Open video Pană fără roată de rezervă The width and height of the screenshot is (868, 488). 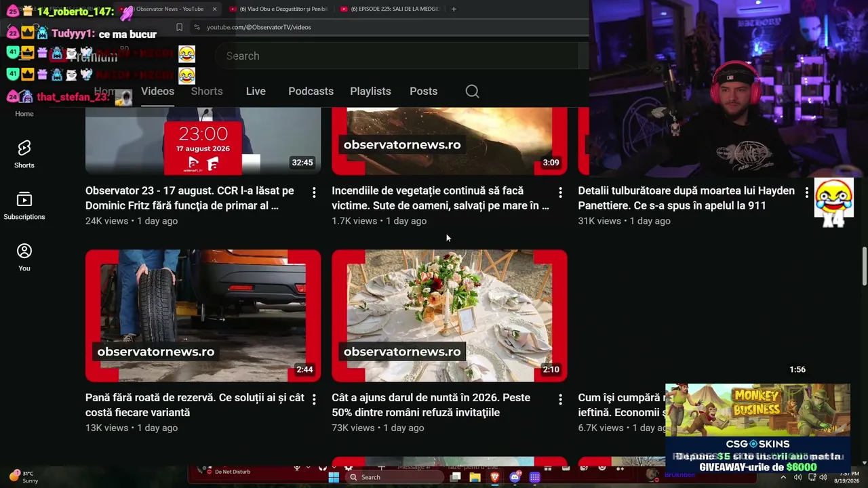point(195,405)
